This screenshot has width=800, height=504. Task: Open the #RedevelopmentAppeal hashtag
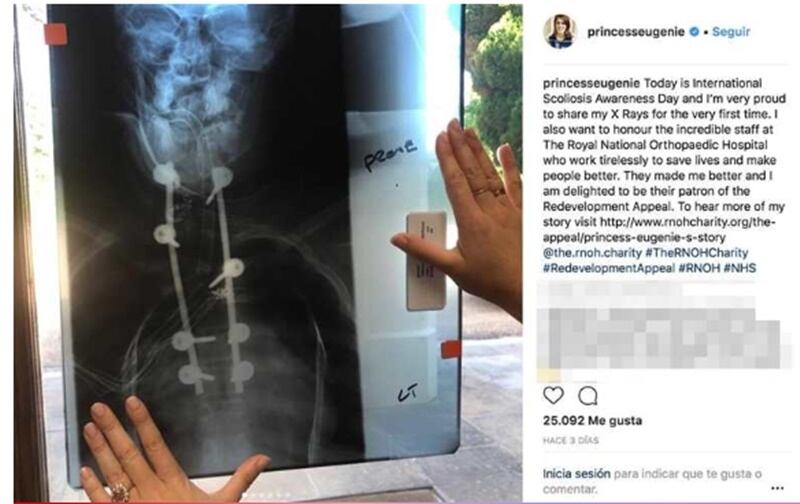point(609,268)
